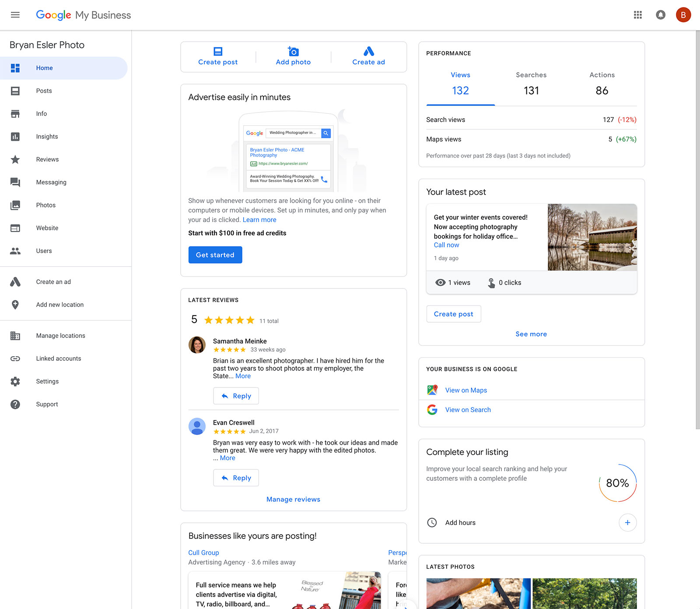Click the Add photo camera icon
The width and height of the screenshot is (700, 609).
pos(293,52)
